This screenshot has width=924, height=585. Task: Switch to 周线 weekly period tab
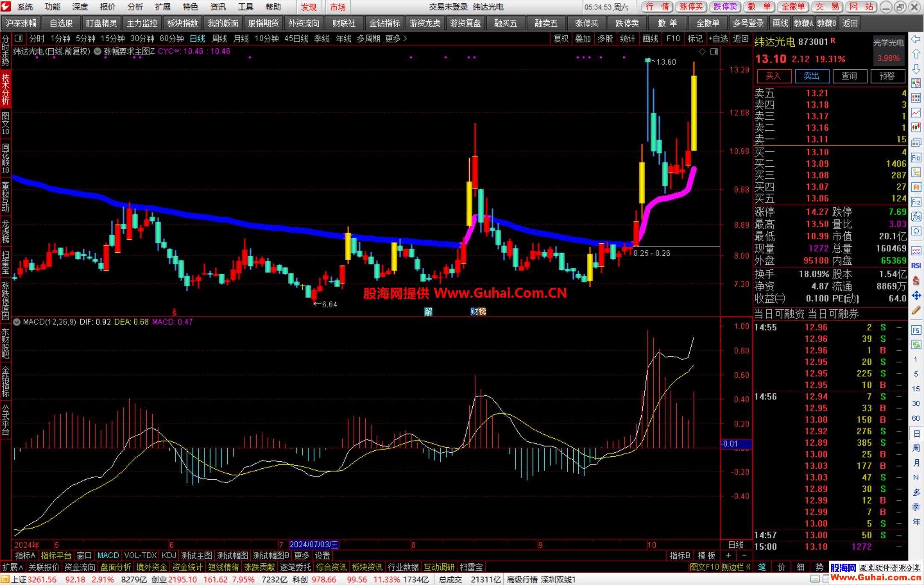point(219,39)
